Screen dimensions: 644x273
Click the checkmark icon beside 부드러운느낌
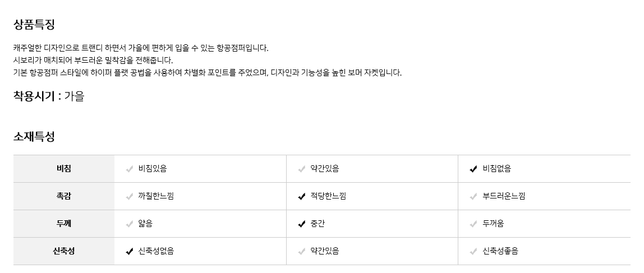click(x=473, y=196)
